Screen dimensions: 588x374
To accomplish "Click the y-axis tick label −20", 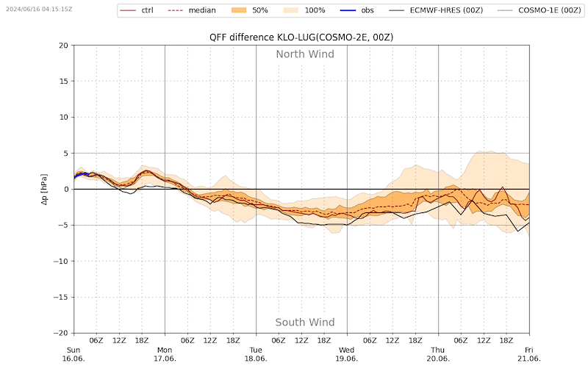I will 62,333.
